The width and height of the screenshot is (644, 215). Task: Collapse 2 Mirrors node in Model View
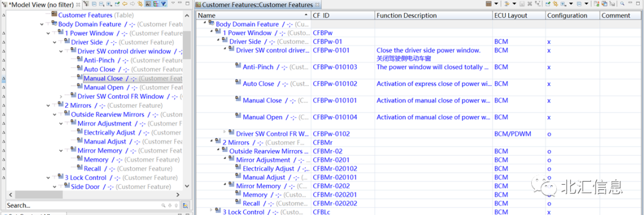[48, 105]
